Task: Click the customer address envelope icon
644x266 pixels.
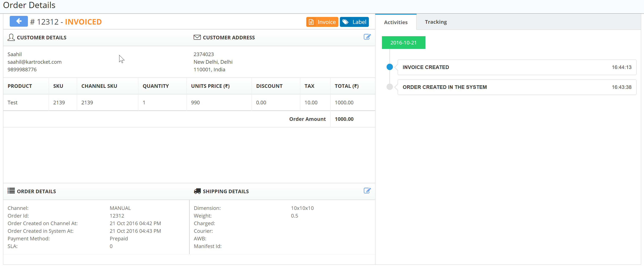Action: click(x=197, y=37)
